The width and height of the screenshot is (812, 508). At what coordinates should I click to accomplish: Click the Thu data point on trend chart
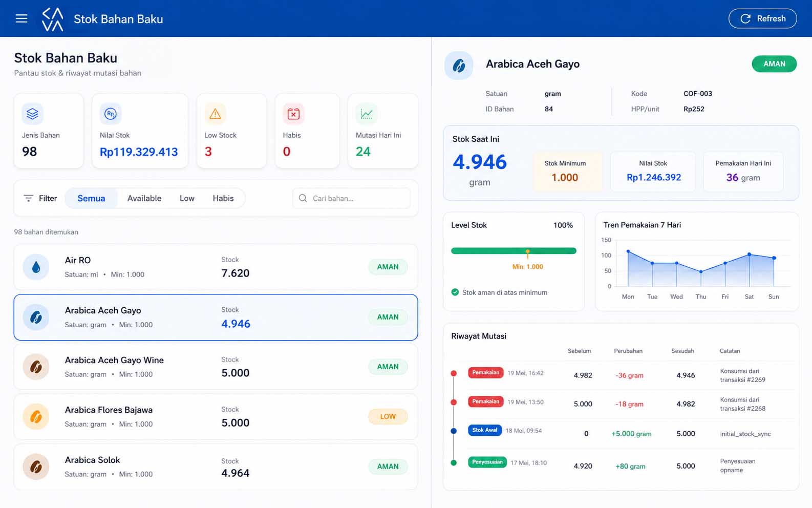701,271
